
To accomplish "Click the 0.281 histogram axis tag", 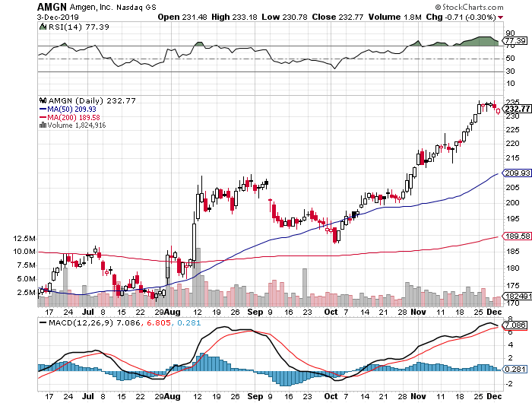I will coord(515,369).
